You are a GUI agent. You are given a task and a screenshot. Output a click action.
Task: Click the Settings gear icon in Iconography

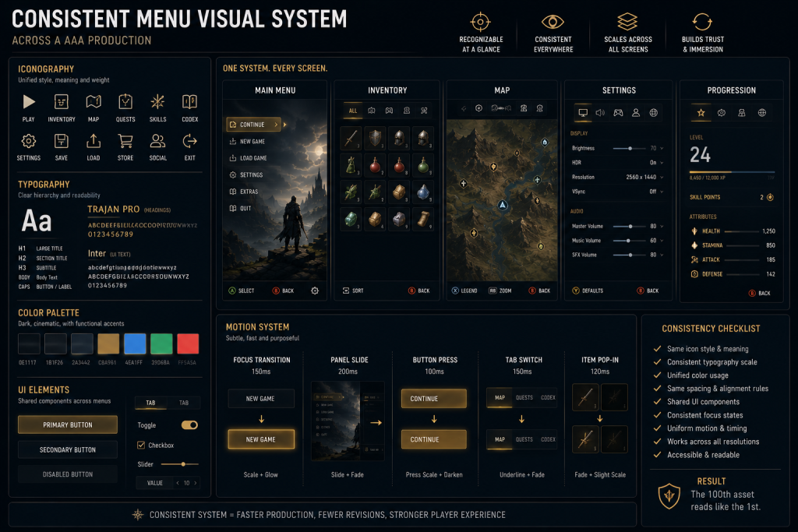click(29, 141)
